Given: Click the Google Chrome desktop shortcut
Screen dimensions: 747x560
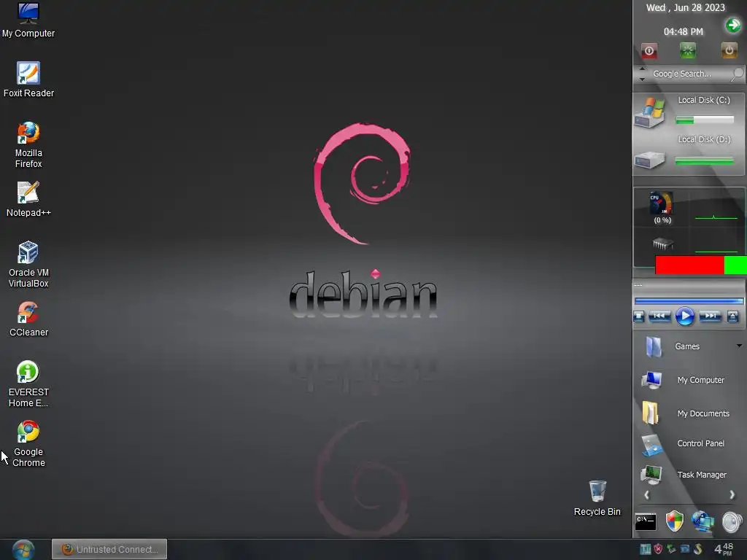Looking at the screenshot, I should point(28,444).
